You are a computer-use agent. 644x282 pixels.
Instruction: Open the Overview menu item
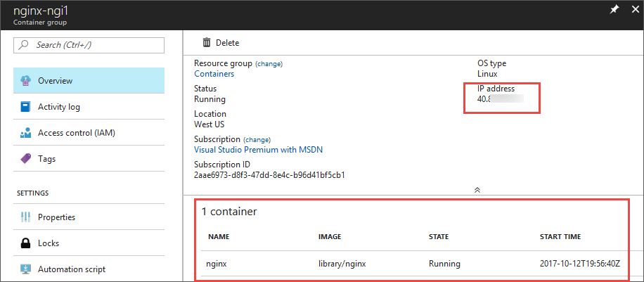pyautogui.click(x=89, y=81)
